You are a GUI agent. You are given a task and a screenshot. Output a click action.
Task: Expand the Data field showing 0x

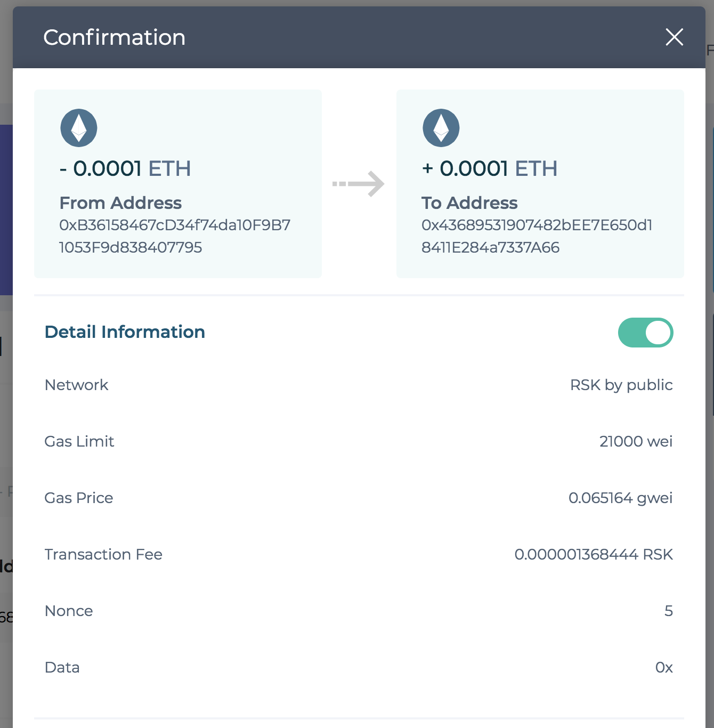tap(664, 667)
